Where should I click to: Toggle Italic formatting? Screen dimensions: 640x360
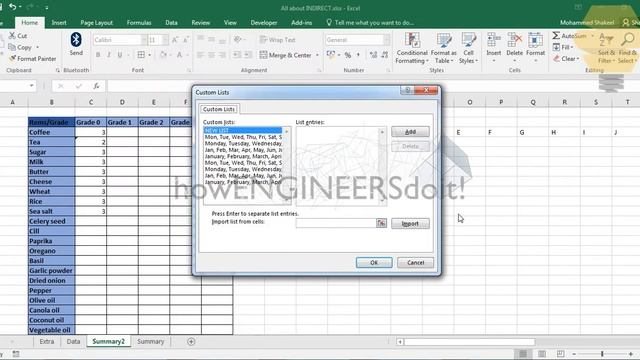click(109, 55)
